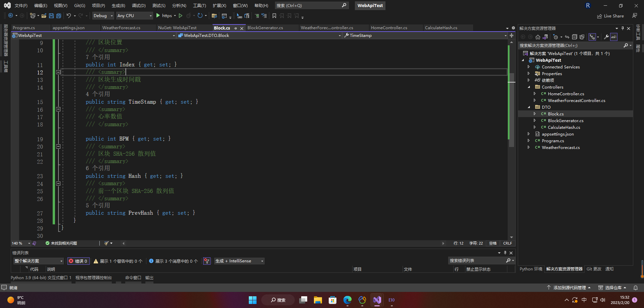Open the File (文件) menu
Image resolution: width=644 pixels, height=308 pixels.
21,6
